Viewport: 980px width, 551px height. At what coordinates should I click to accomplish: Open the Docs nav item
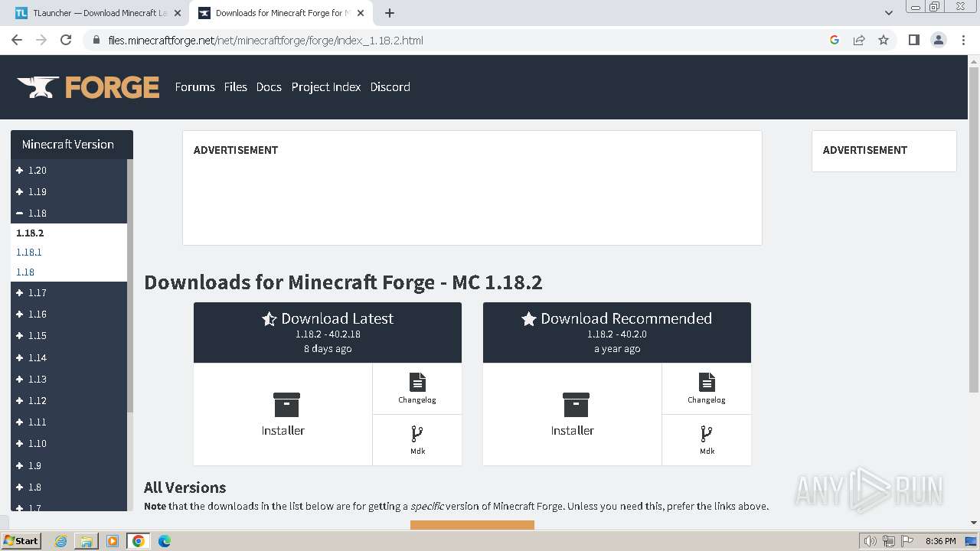point(269,87)
